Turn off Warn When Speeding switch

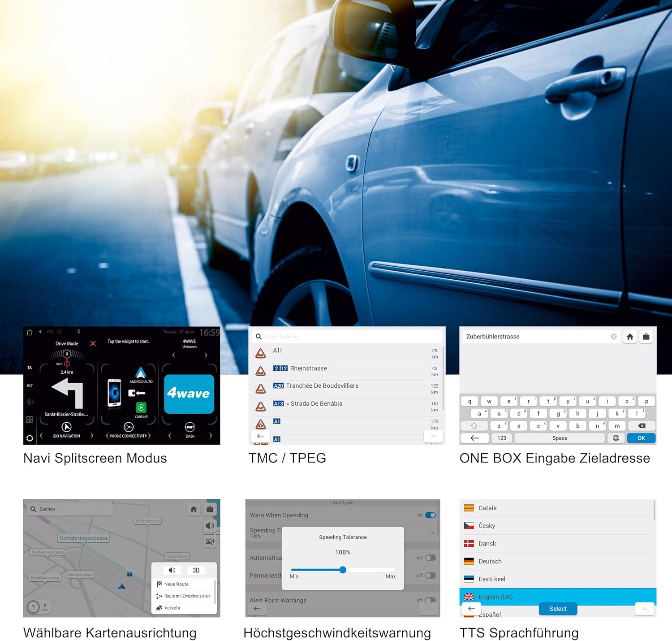point(430,515)
